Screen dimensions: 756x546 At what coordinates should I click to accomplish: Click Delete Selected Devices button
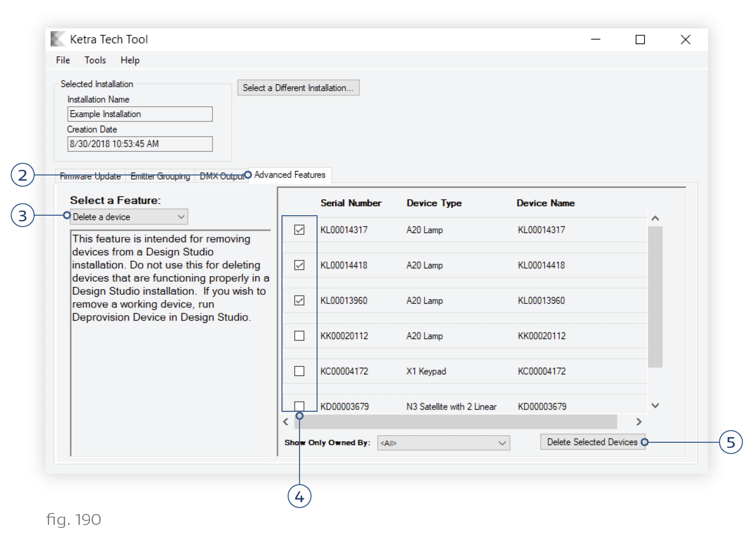pos(592,442)
